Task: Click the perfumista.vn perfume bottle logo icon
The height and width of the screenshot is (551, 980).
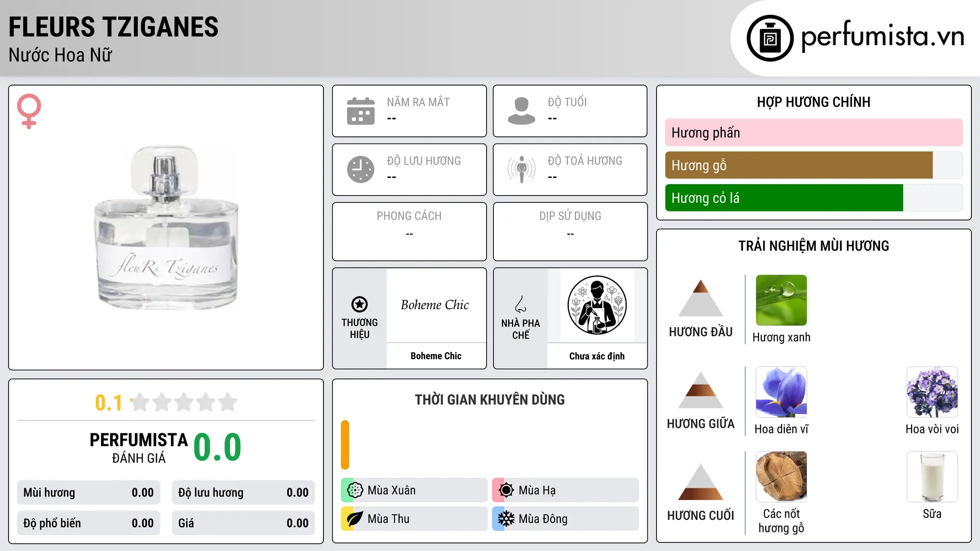Action: (x=770, y=38)
